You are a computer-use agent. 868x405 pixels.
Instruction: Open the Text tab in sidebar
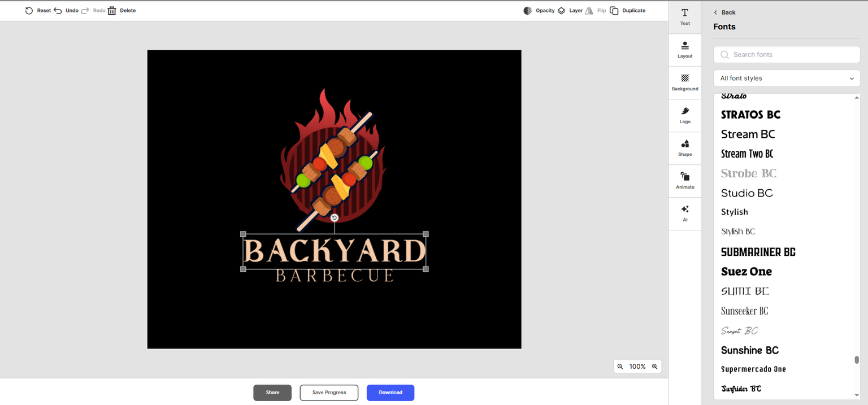(x=685, y=17)
